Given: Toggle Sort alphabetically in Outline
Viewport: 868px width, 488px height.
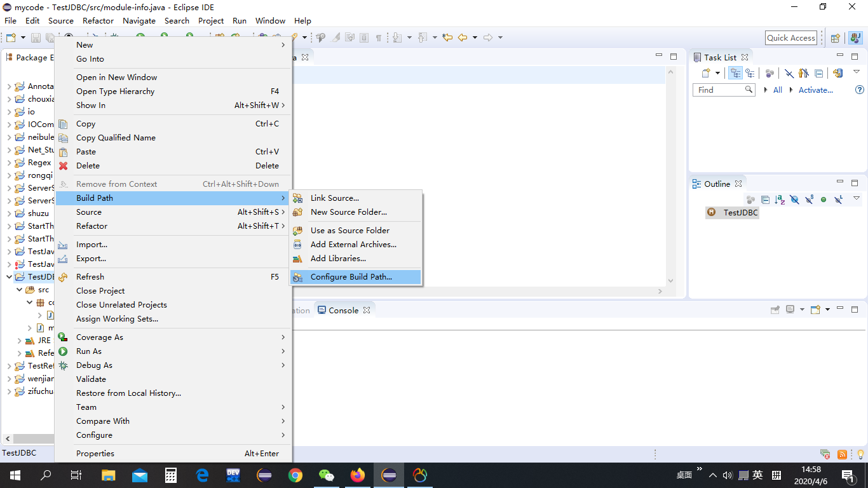Looking at the screenshot, I should tap(780, 200).
